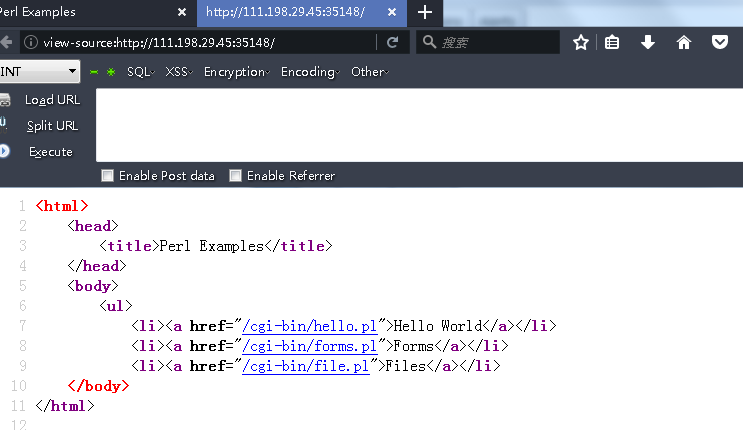The height and width of the screenshot is (430, 743).
Task: Open the downloads arrow icon
Action: pyautogui.click(x=648, y=42)
